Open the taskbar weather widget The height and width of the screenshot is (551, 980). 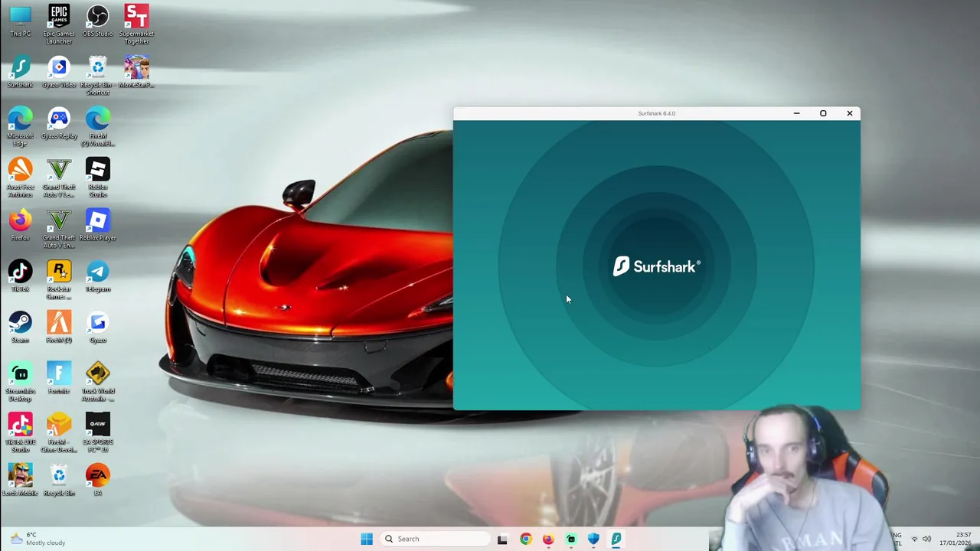[38, 539]
